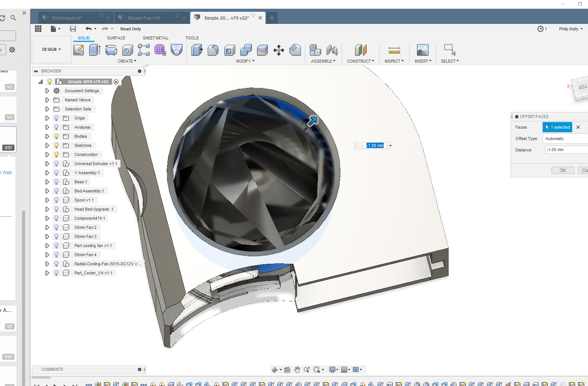The height and width of the screenshot is (386, 588).
Task: Toggle visibility of the Sketches folder
Action: pyautogui.click(x=56, y=145)
